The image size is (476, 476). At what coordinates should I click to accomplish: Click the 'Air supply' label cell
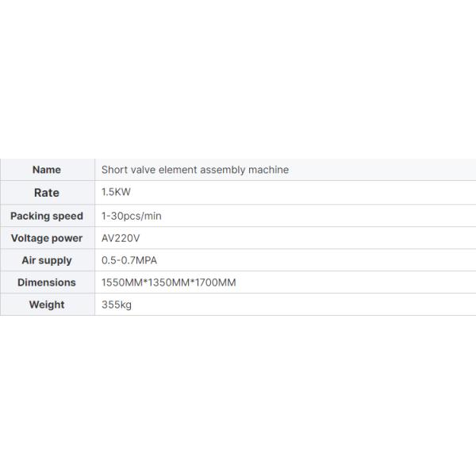point(47,260)
